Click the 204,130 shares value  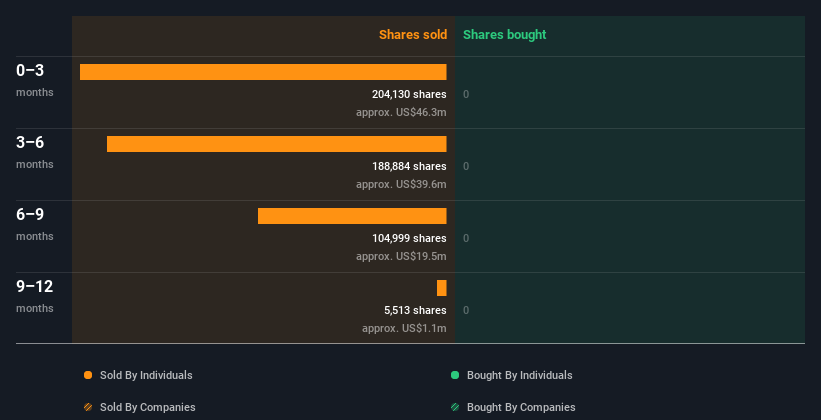click(x=409, y=94)
